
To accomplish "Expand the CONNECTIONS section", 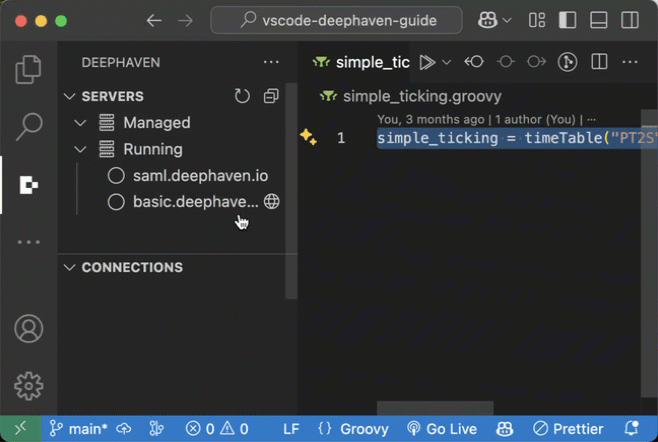I will point(69,267).
